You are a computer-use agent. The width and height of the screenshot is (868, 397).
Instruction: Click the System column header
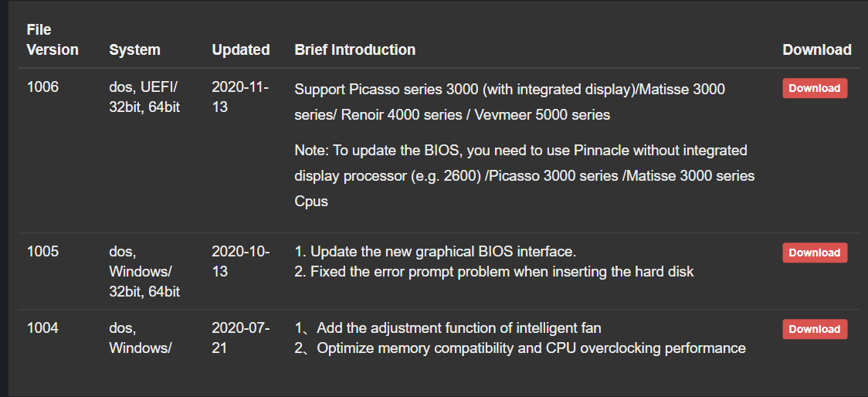(134, 49)
